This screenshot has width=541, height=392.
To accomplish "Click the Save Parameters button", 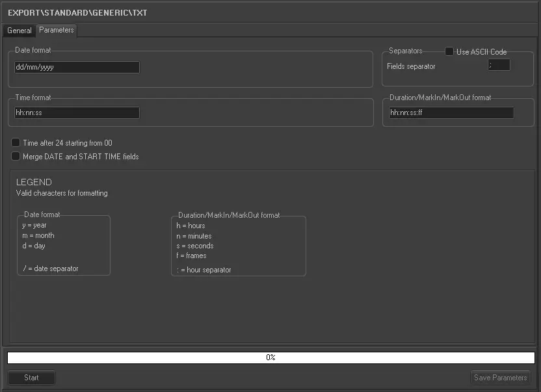I will pos(501,378).
